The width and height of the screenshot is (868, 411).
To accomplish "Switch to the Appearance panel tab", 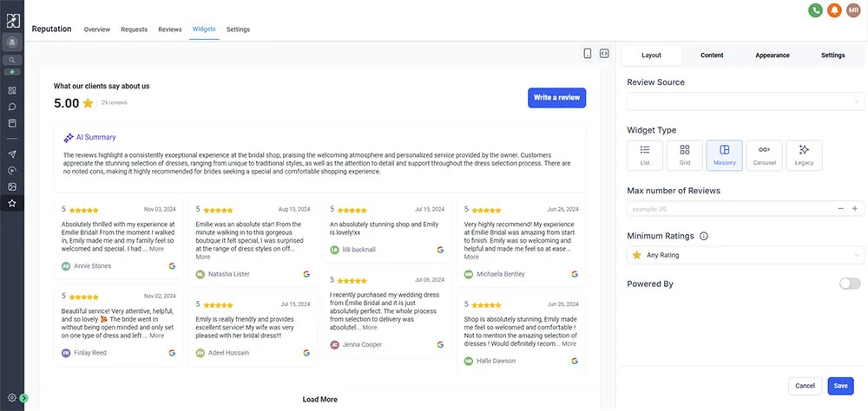I will [773, 55].
